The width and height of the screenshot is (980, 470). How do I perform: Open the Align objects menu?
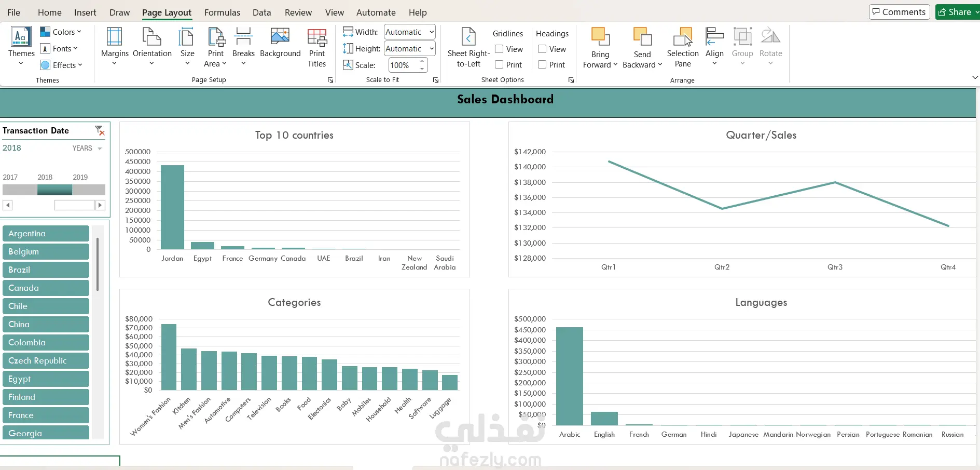(x=714, y=47)
